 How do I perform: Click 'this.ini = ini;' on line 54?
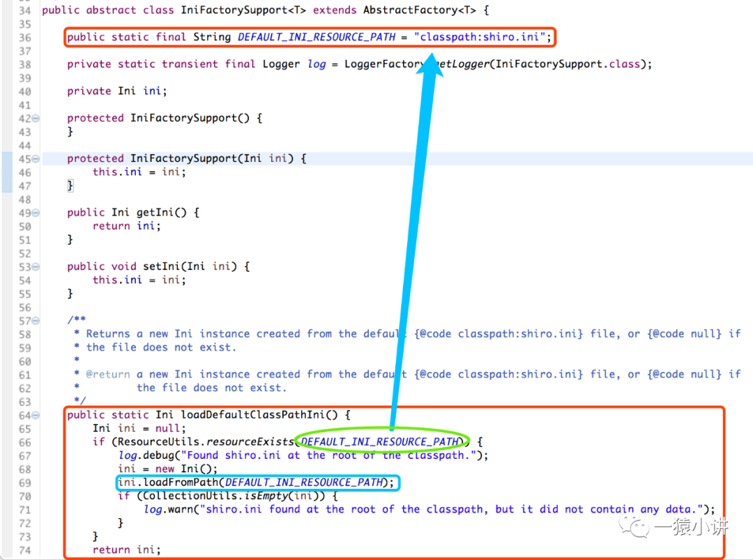[x=139, y=280]
